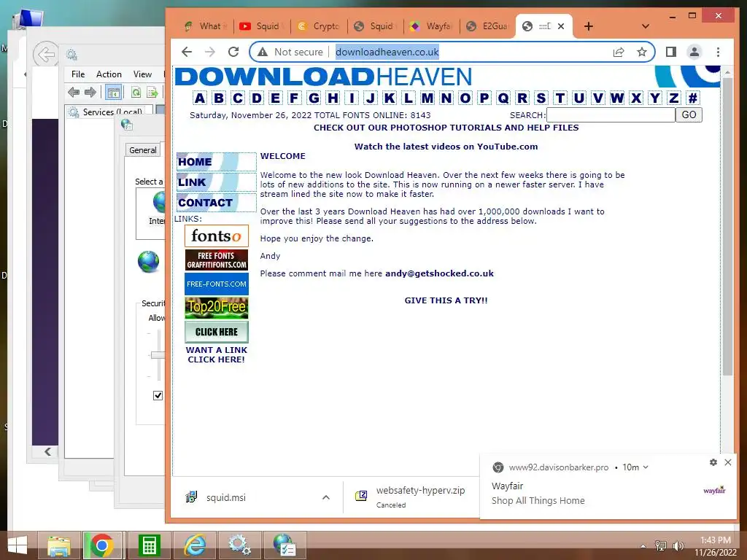
Task: Switch to the What tab
Action: click(206, 26)
